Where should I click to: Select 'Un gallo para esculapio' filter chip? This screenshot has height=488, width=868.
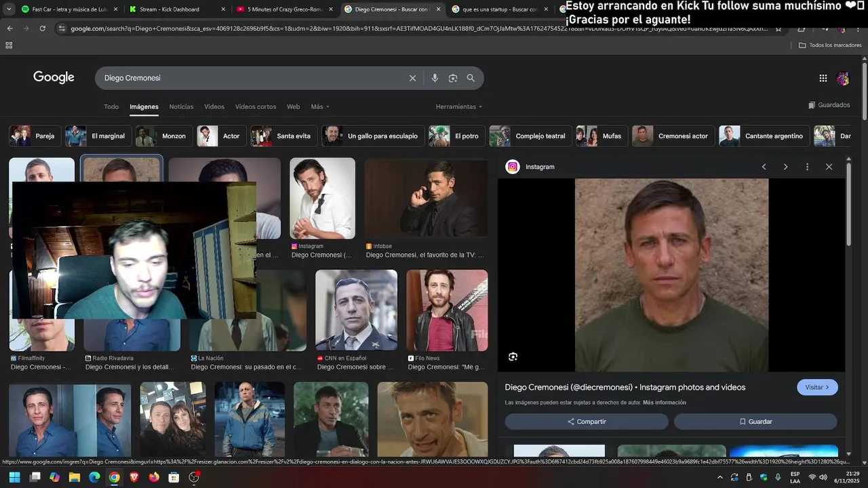click(x=373, y=136)
